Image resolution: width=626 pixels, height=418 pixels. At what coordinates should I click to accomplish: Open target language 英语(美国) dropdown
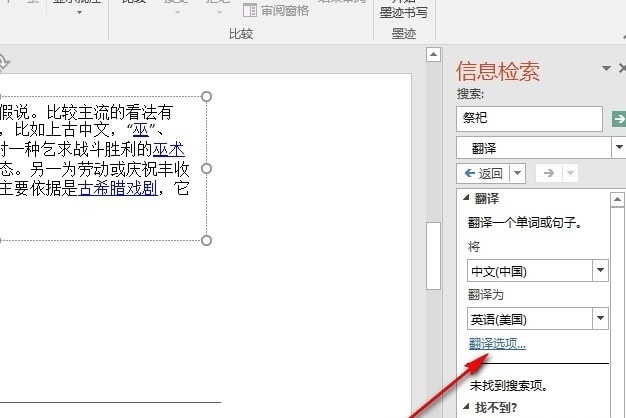click(x=600, y=319)
